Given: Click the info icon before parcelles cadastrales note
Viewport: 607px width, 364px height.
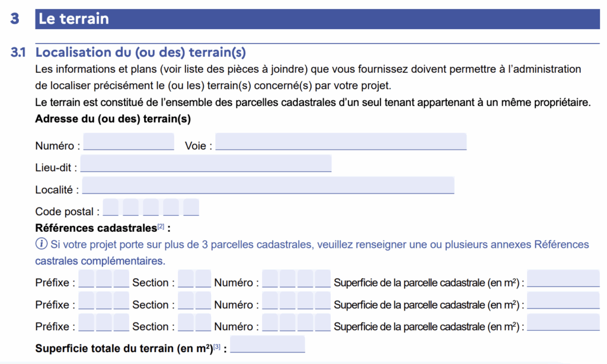Looking at the screenshot, I should coord(41,244).
